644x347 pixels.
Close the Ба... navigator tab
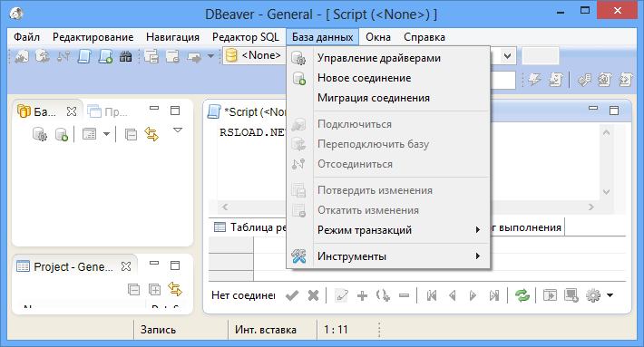(x=72, y=111)
